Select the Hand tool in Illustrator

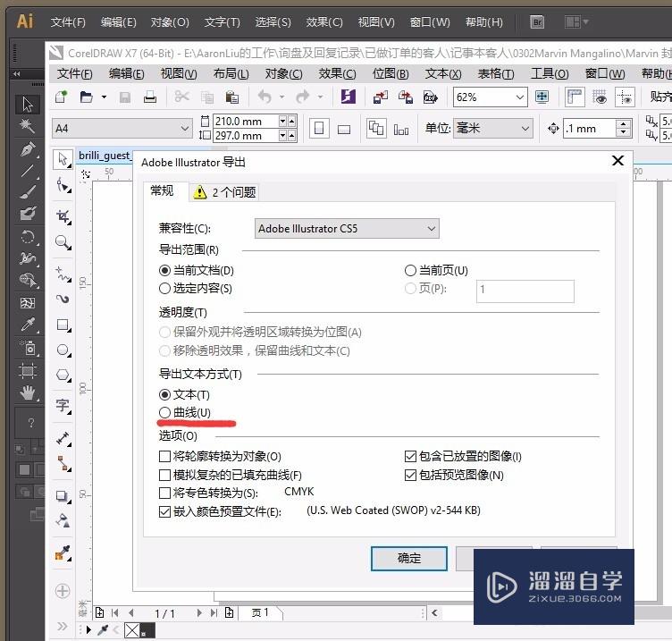coord(28,392)
